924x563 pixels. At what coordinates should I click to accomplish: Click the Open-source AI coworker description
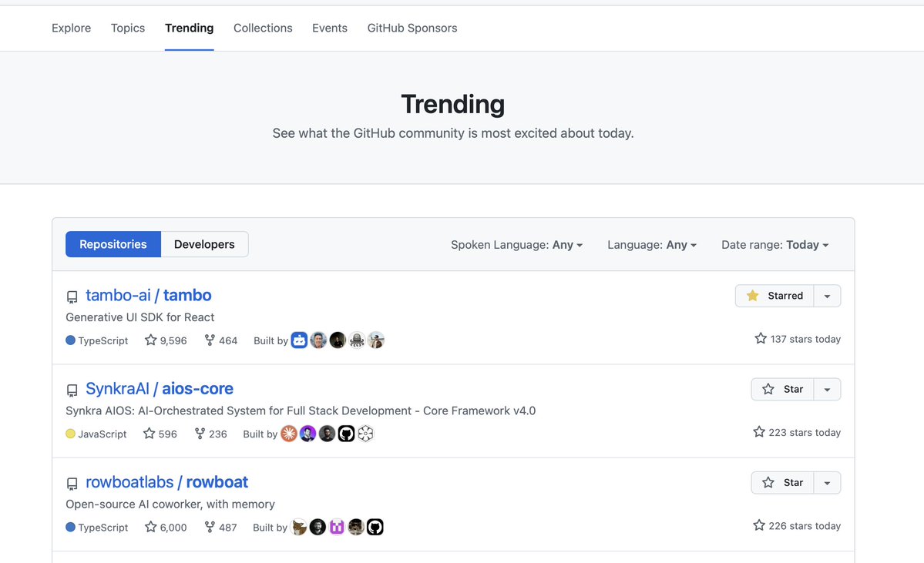(170, 504)
